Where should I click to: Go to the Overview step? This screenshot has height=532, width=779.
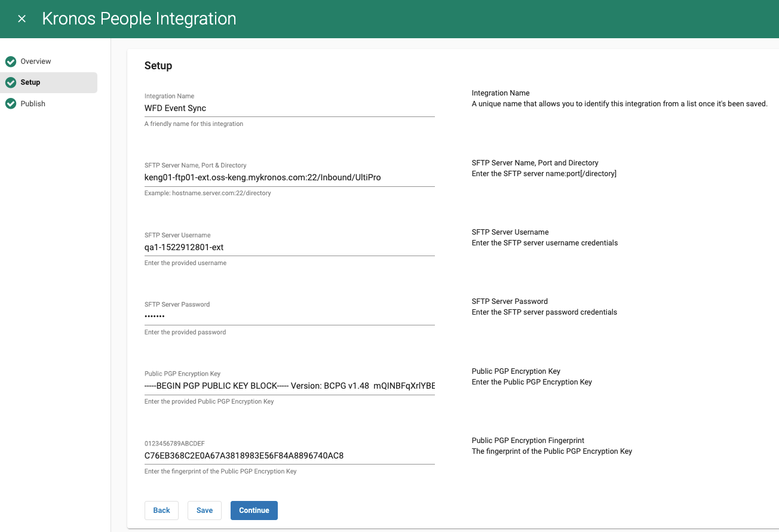[36, 61]
